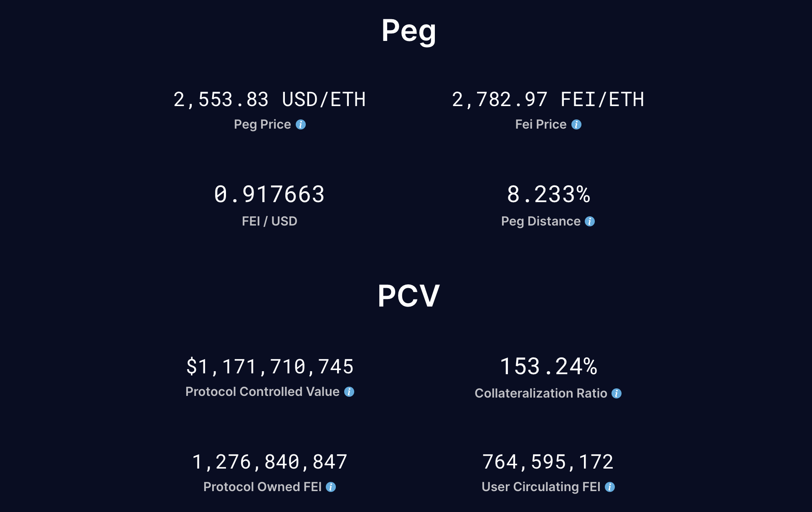Open the Peg Distance info tooltip icon

click(x=590, y=221)
